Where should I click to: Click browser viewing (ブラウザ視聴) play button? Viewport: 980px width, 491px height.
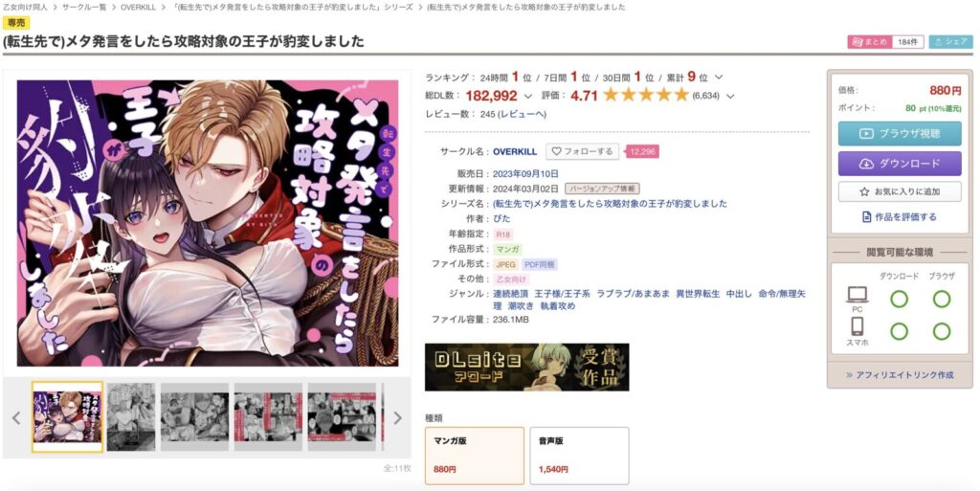pos(900,133)
